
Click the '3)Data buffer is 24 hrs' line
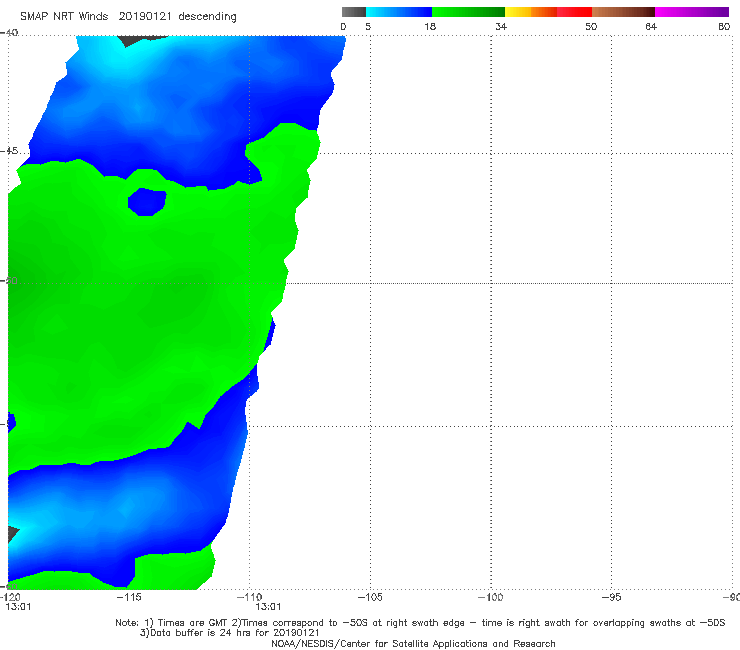click(x=229, y=633)
